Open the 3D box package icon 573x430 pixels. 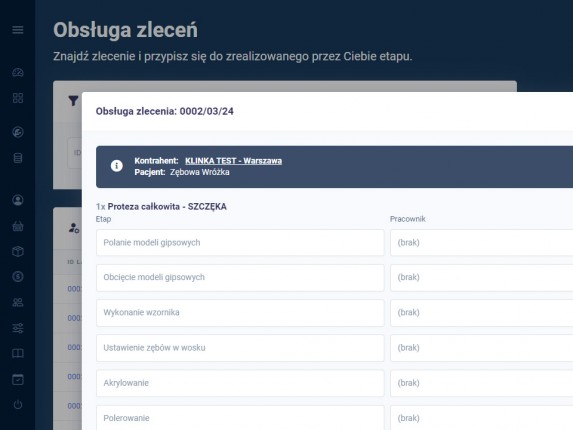pyautogui.click(x=18, y=251)
